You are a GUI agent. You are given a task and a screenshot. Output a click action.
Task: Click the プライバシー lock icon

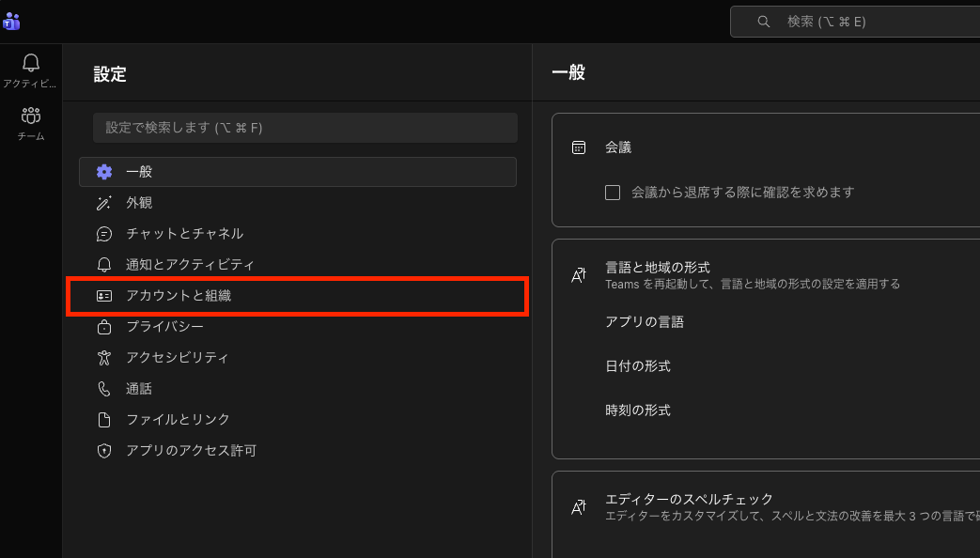[104, 327]
